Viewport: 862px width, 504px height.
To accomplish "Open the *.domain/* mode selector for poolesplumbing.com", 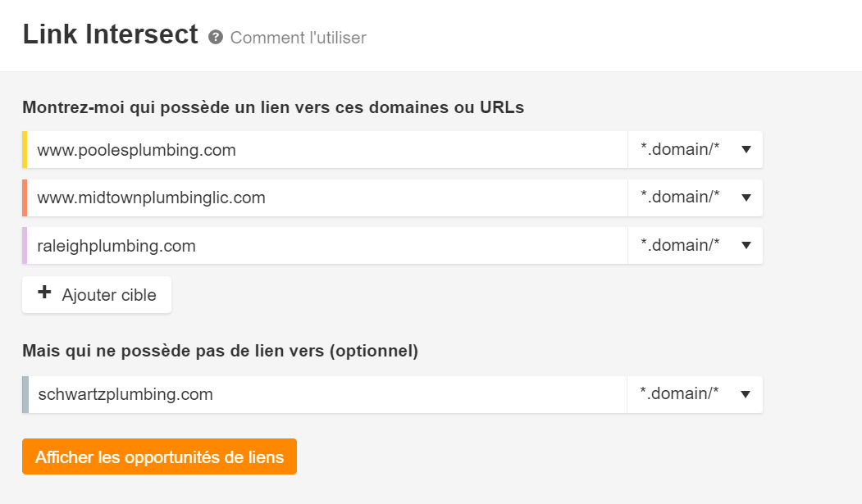I will tap(693, 149).
